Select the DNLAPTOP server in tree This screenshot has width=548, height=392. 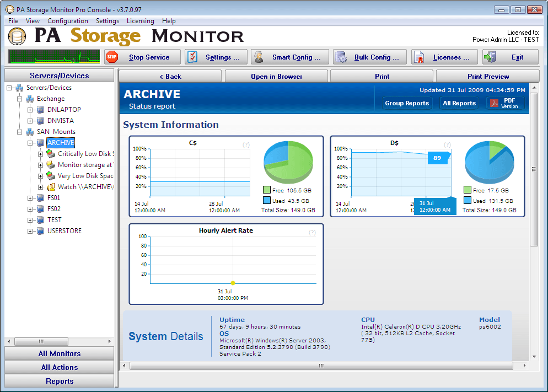pyautogui.click(x=64, y=110)
